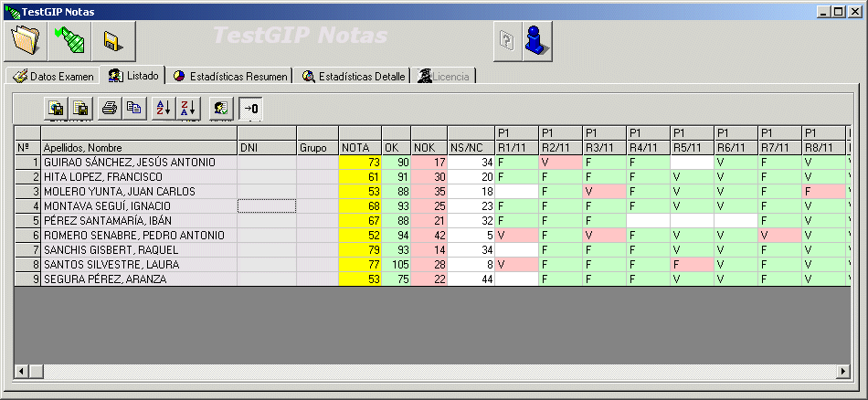The image size is (868, 400).
Task: Save with the yellow floppy disk icon
Action: tap(114, 41)
